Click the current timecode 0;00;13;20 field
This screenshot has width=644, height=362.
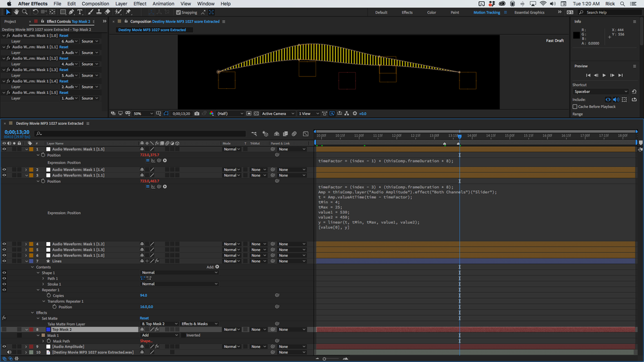pyautogui.click(x=16, y=132)
